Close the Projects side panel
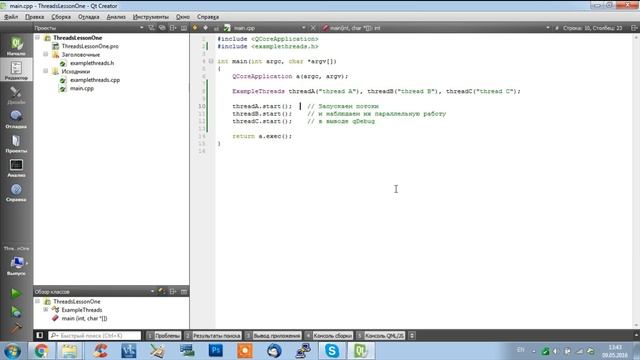Image resolution: width=640 pixels, height=360 pixels. coord(184,28)
